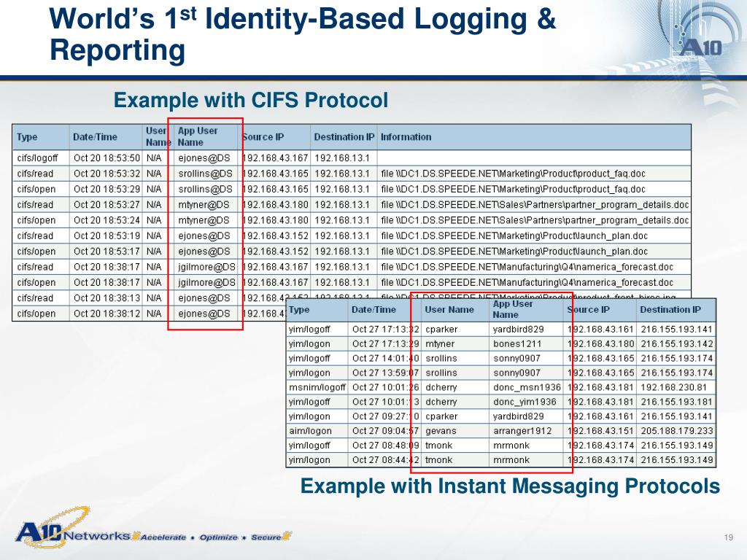The height and width of the screenshot is (560, 747).
Task: Click the 'Example with Instant Messaging Protocols' caption
Action: coord(510,486)
